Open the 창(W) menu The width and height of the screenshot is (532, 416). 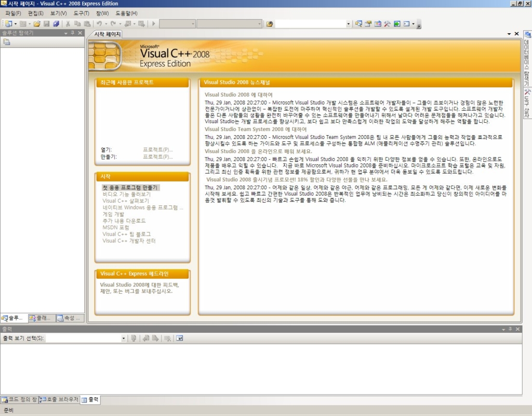click(102, 13)
